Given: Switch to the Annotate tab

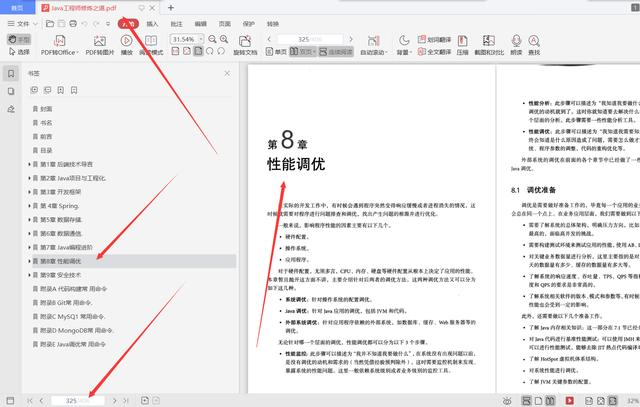Looking at the screenshot, I should point(176,24).
